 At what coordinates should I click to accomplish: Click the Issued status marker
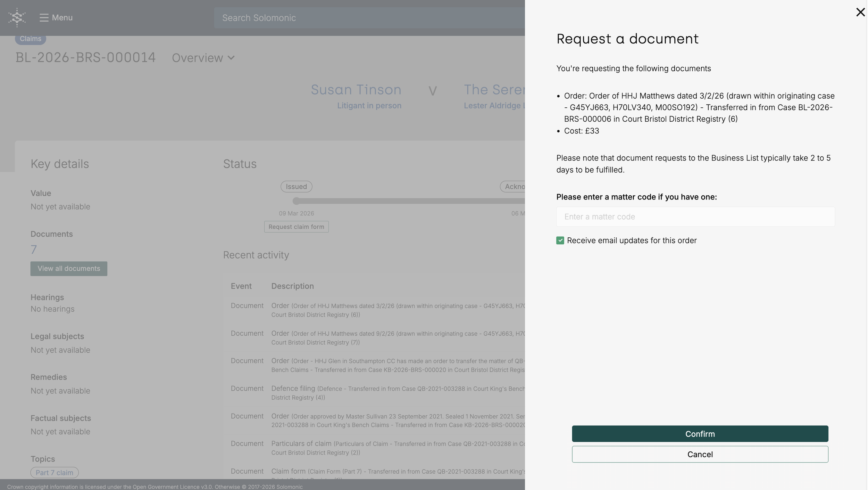coord(296,187)
